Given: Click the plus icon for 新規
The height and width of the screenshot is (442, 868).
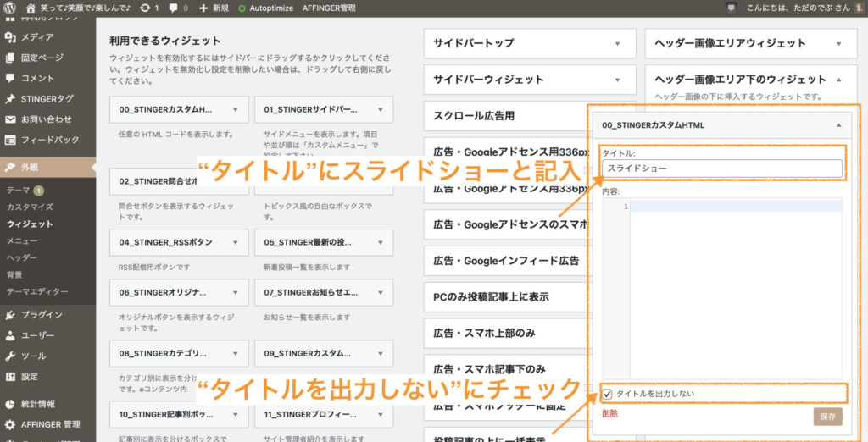Looking at the screenshot, I should pos(203,8).
